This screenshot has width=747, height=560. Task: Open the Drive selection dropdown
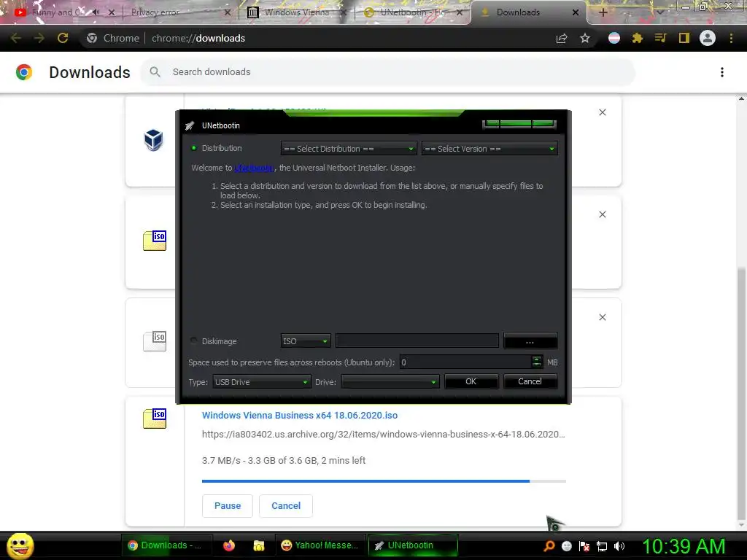(390, 382)
